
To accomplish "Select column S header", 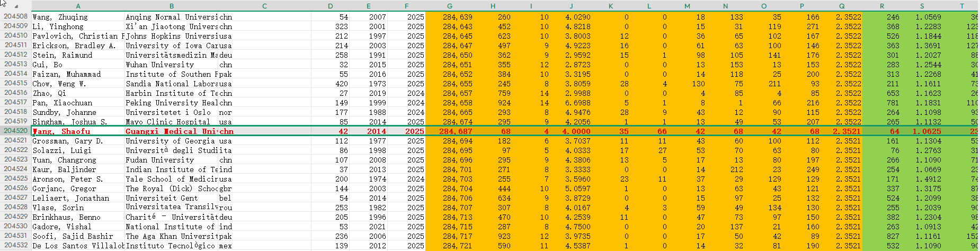I will (x=922, y=6).
